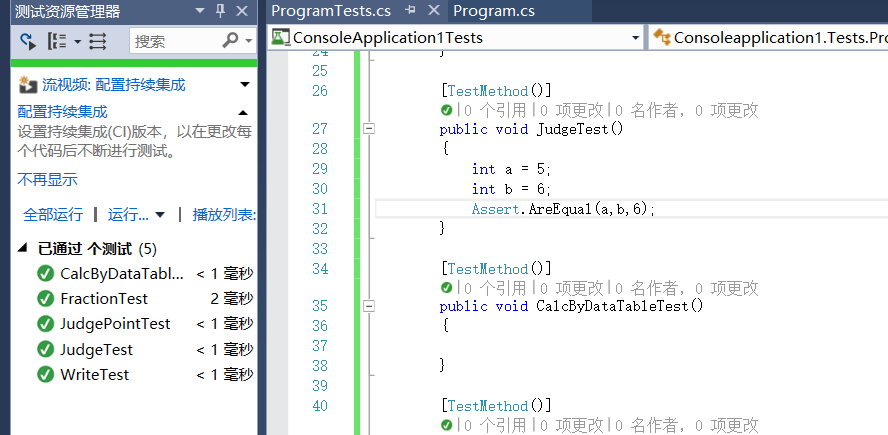Image resolution: width=888 pixels, height=435 pixels.
Task: Open the 配置持续集成 link
Action: [x=62, y=112]
